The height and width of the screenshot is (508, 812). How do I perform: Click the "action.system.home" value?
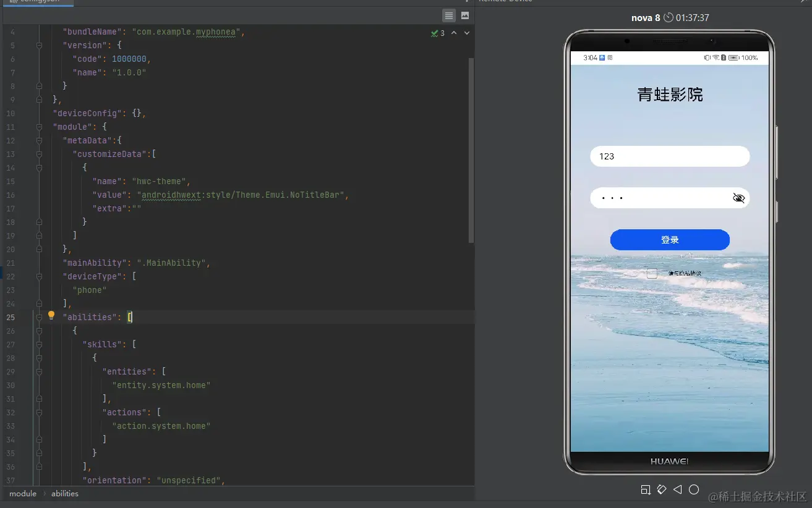pyautogui.click(x=161, y=426)
